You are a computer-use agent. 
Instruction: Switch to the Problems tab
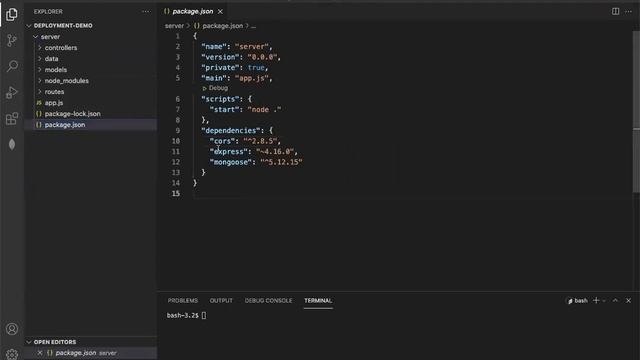click(x=182, y=300)
